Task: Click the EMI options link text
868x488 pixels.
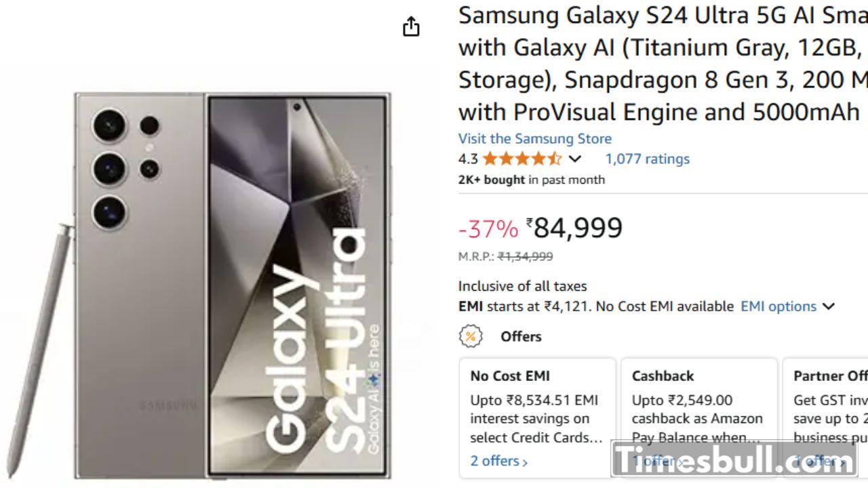Action: [778, 306]
